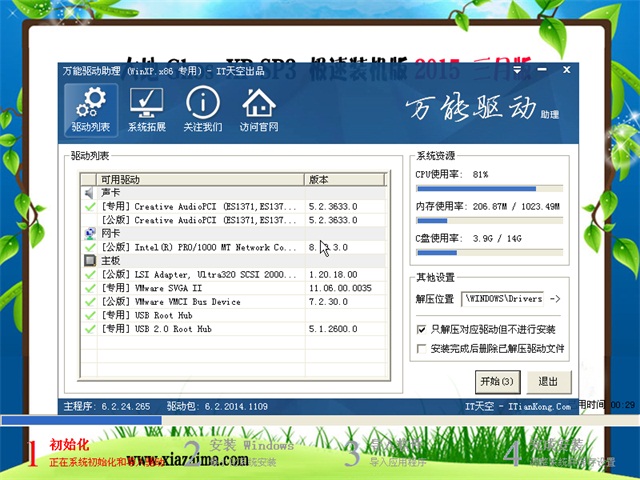
Task: Open 访问官网 home icon
Action: tap(259, 110)
